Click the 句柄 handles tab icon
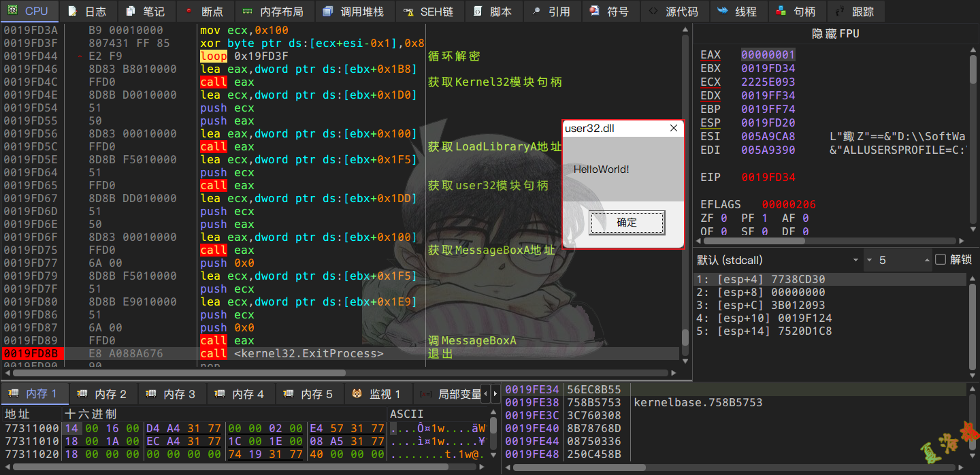 coord(781,12)
